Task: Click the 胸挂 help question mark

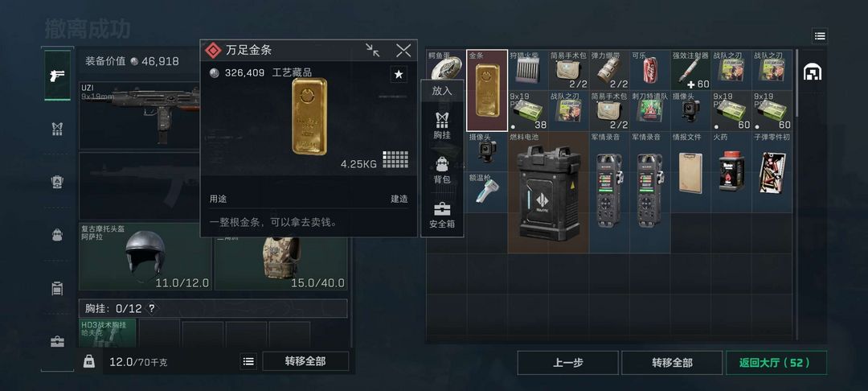Action: [152, 308]
